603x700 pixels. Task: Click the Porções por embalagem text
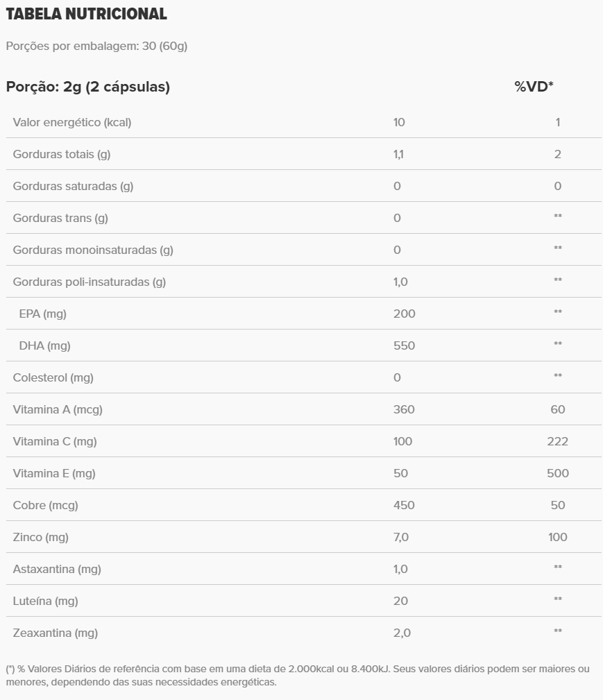pyautogui.click(x=96, y=46)
